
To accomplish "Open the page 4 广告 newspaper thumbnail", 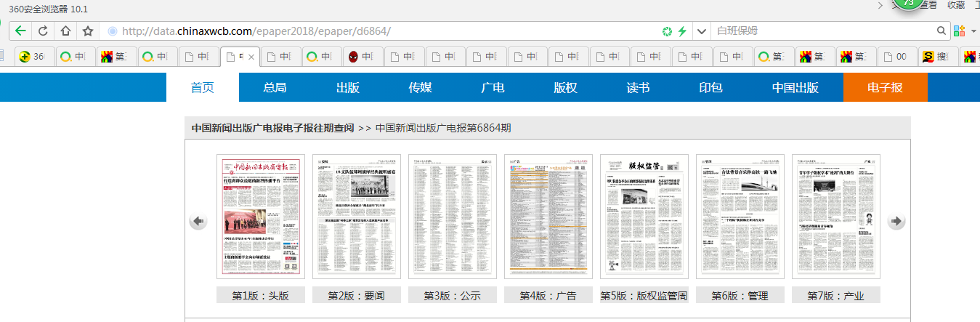I will click(x=548, y=217).
